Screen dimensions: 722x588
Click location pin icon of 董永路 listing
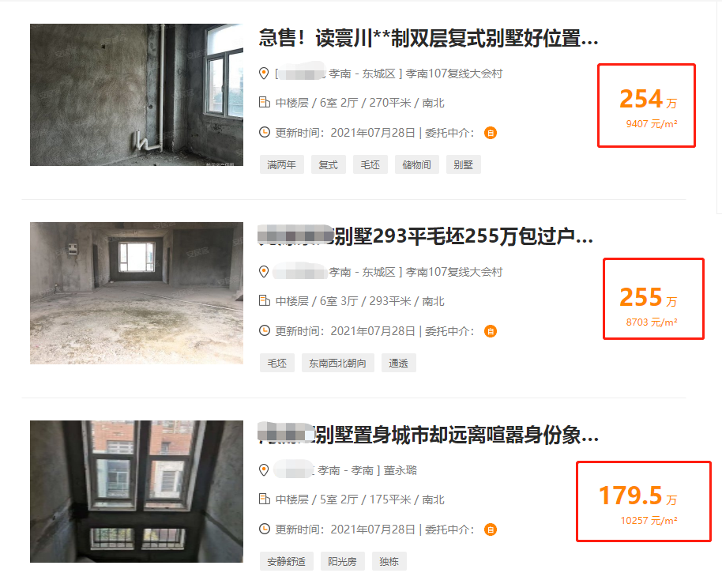pos(264,470)
